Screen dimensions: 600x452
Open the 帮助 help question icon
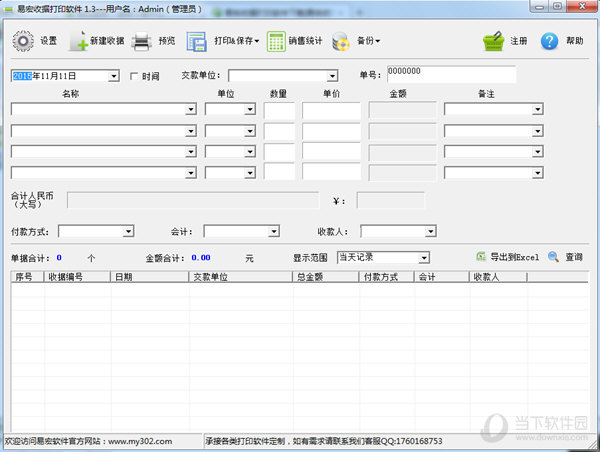(549, 41)
